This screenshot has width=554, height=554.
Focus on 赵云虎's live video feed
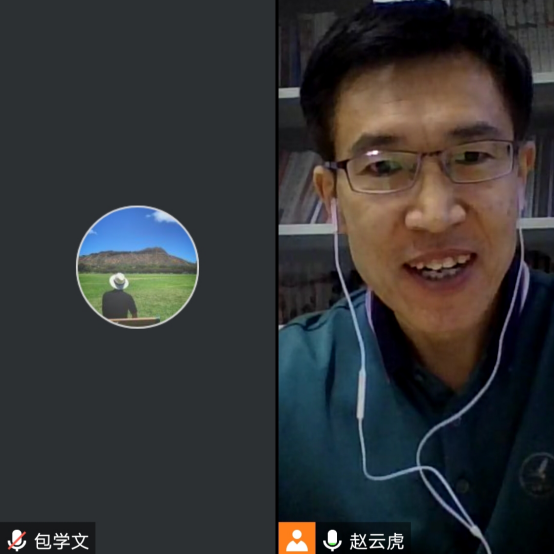(416, 261)
